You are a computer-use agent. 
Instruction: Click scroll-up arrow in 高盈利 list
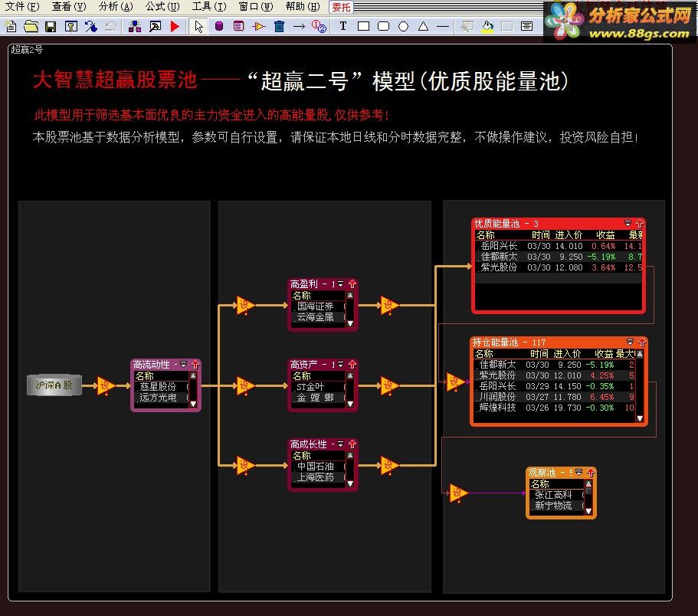350,295
